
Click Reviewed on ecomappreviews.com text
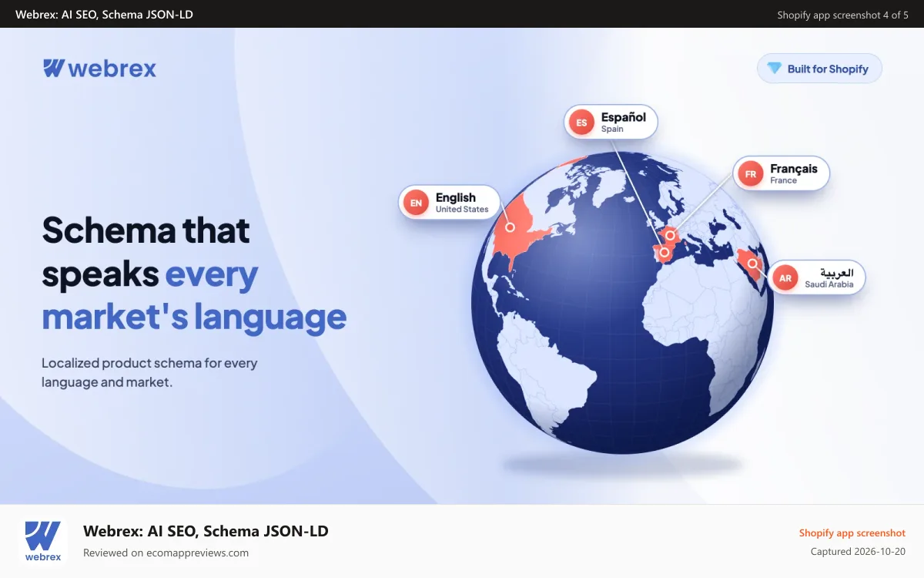pos(166,553)
